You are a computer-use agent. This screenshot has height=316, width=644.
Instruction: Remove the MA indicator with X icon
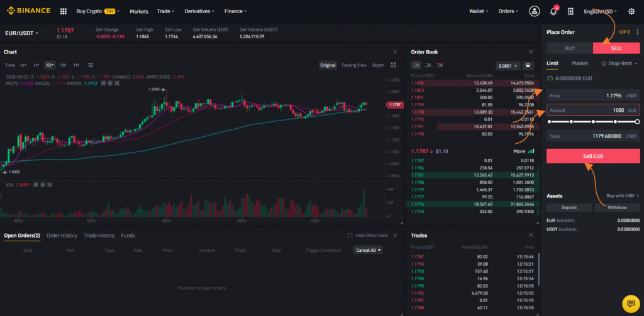coord(117,83)
